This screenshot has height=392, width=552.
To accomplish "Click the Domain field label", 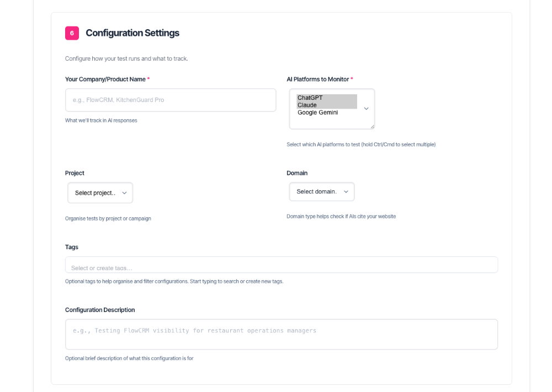I will coord(297,173).
